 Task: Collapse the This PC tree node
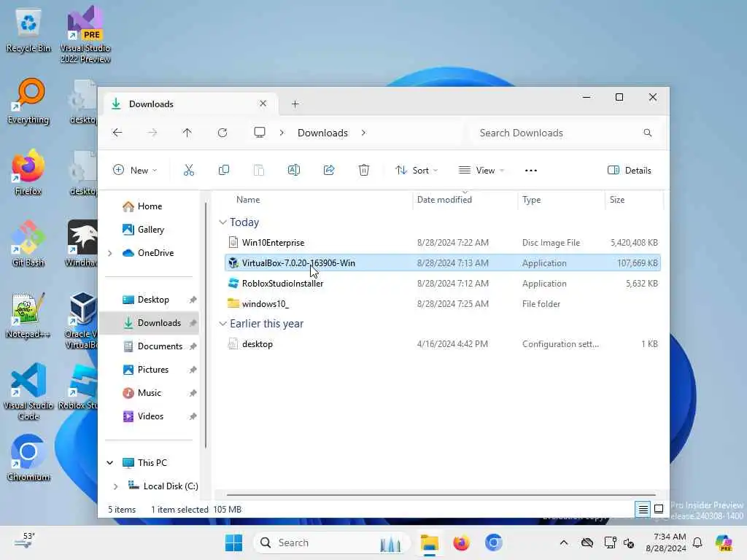[110, 463]
